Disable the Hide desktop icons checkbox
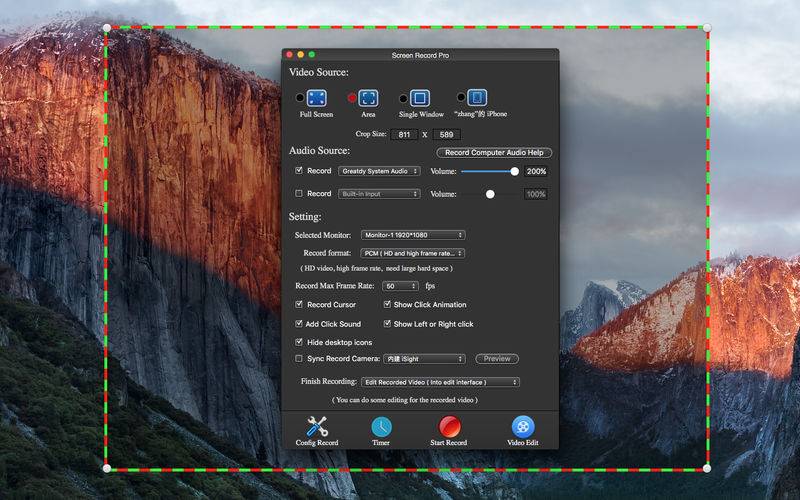Image resolution: width=800 pixels, height=500 pixels. pyautogui.click(x=299, y=342)
